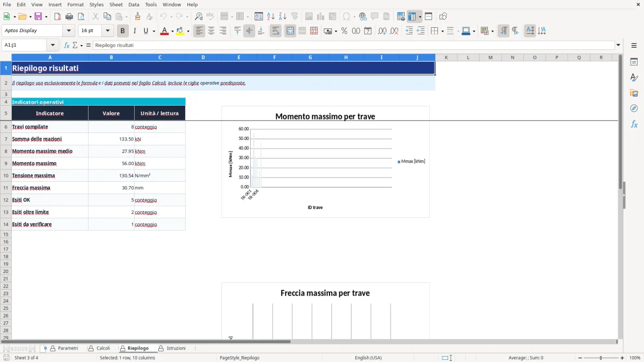The image size is (644, 362).
Task: Open sidebar Styles panel
Action: pyautogui.click(x=634, y=78)
